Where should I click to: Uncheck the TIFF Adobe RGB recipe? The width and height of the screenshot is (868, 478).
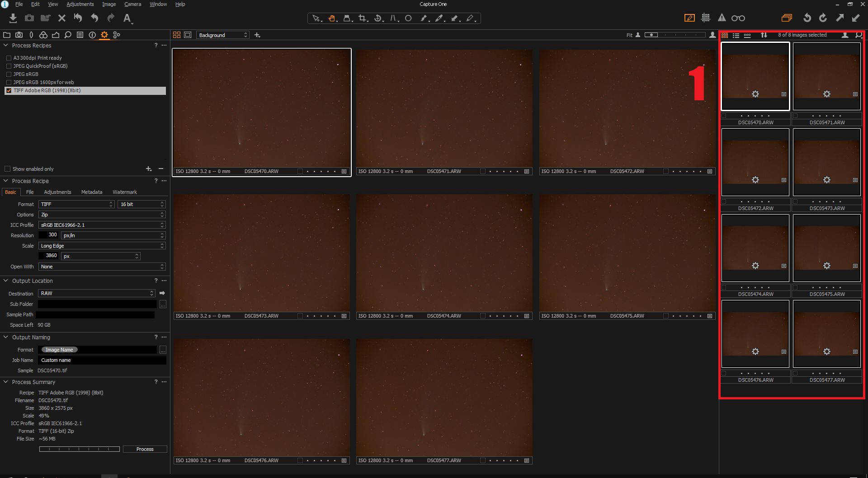click(x=9, y=90)
